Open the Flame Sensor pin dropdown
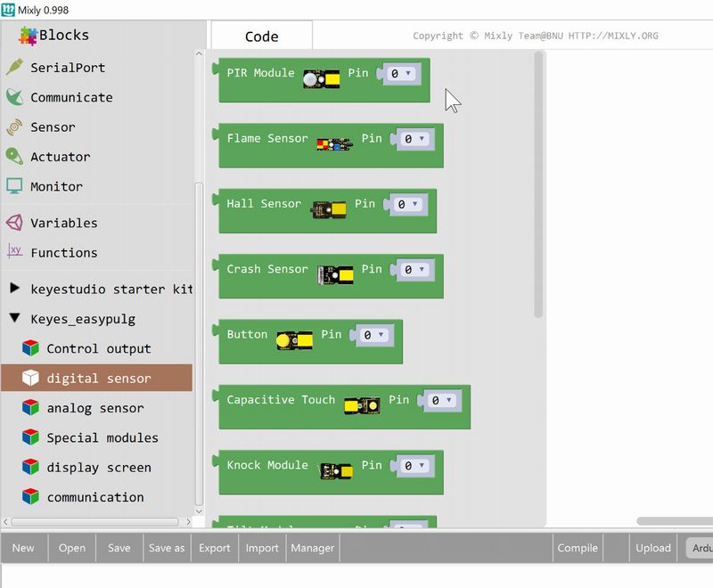 [414, 139]
